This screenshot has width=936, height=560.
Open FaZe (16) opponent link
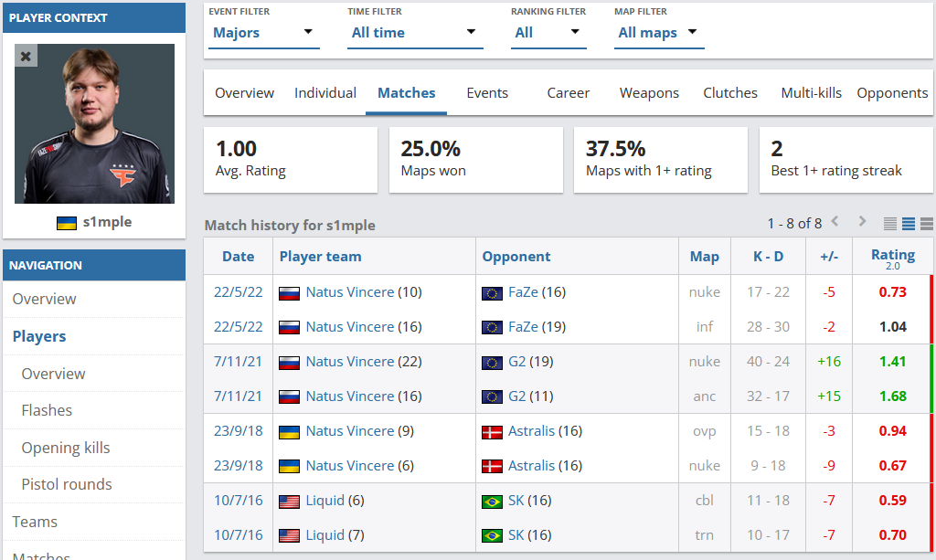(523, 292)
